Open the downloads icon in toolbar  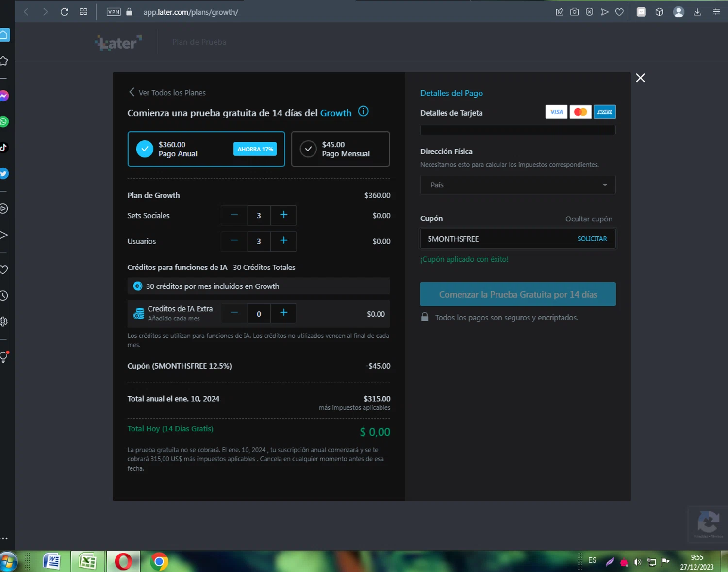pos(697,12)
